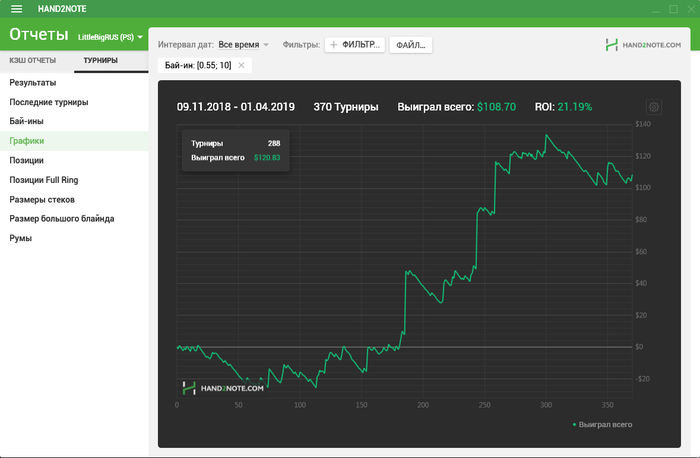This screenshot has height=458, width=700.
Task: Switch to the ТУРНИРЫ tab
Action: click(x=100, y=60)
